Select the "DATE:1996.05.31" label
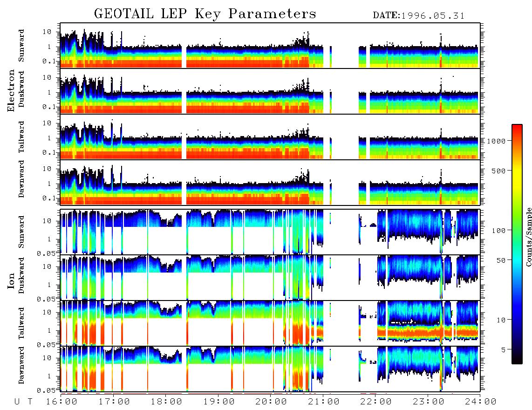Image resolution: width=532 pixels, height=410 pixels. [x=418, y=16]
